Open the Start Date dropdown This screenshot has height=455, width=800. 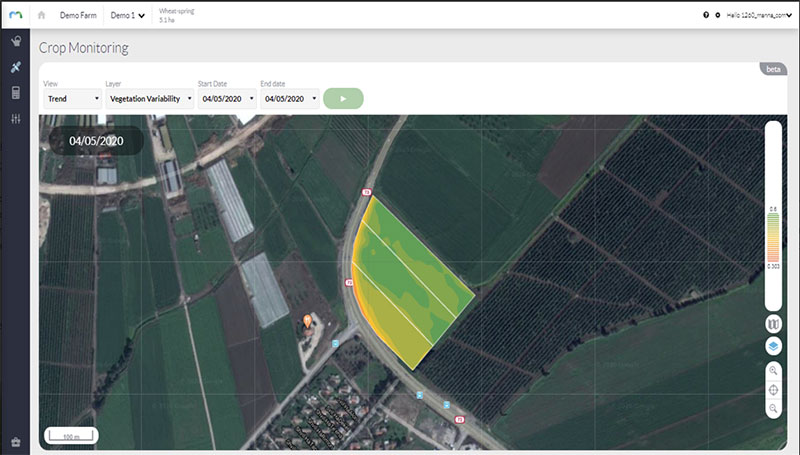pyautogui.click(x=224, y=99)
